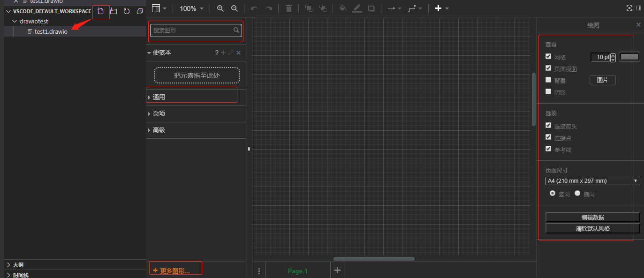Select the Fill Color bucket icon
The width and height of the screenshot is (644, 278).
(x=342, y=8)
